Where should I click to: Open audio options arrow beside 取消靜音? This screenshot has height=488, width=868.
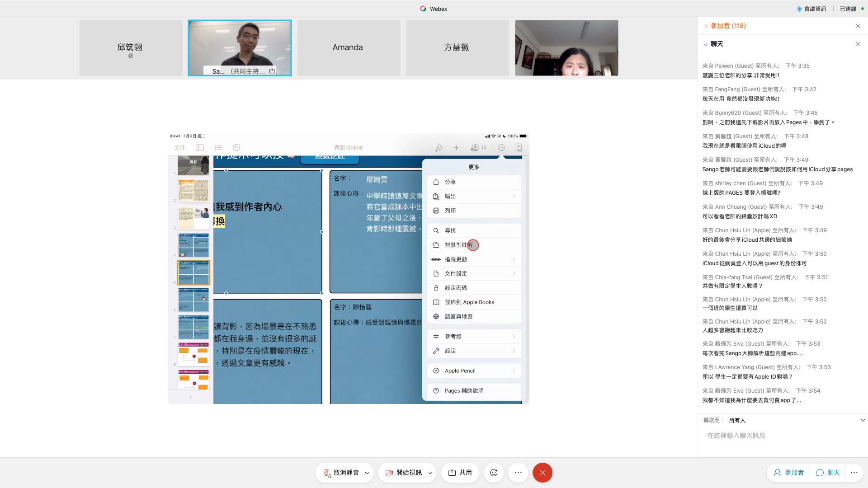click(x=367, y=473)
